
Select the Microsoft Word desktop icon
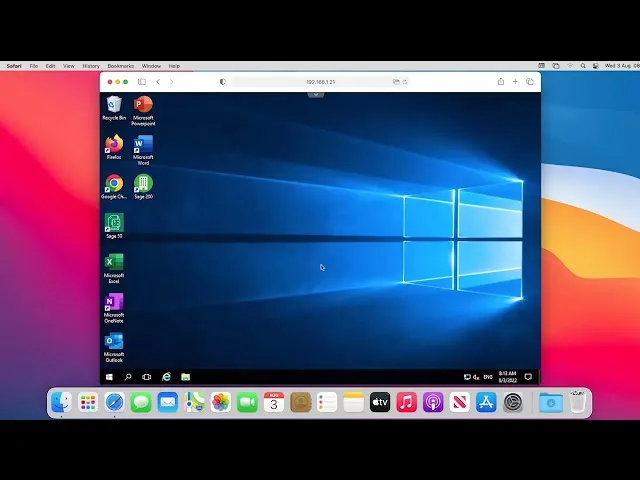(x=143, y=145)
